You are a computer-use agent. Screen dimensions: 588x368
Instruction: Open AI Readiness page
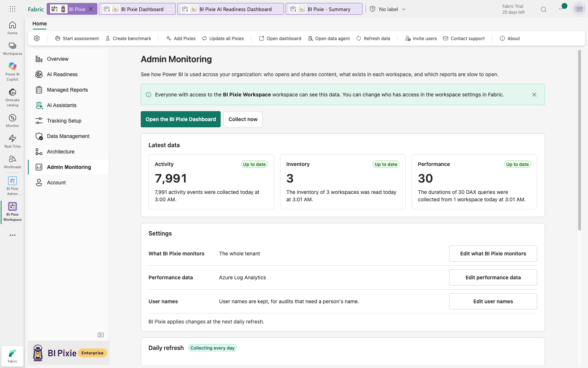pos(68,74)
